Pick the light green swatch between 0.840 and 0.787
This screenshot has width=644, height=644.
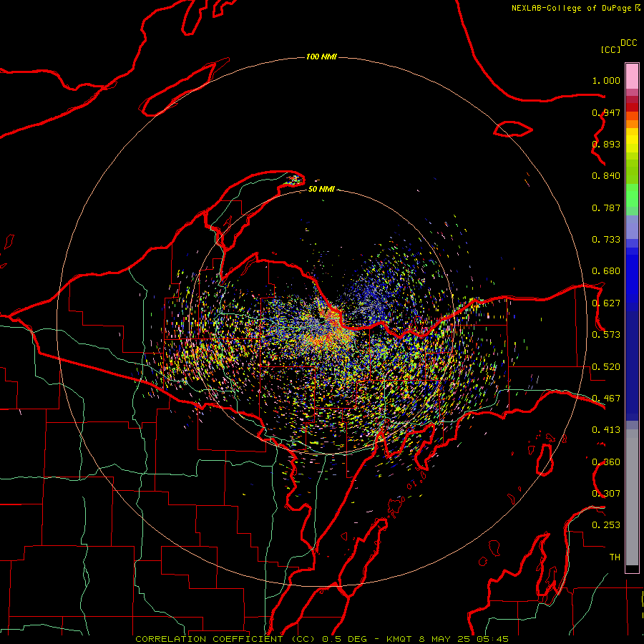point(632,195)
